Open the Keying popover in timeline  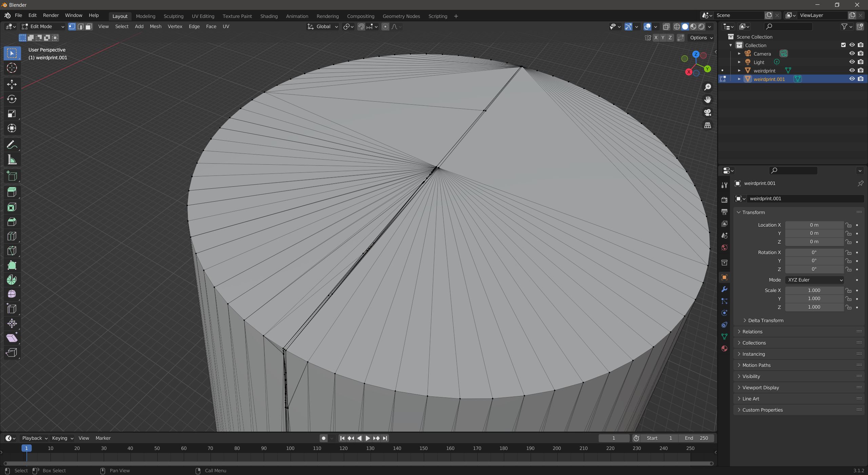point(62,438)
